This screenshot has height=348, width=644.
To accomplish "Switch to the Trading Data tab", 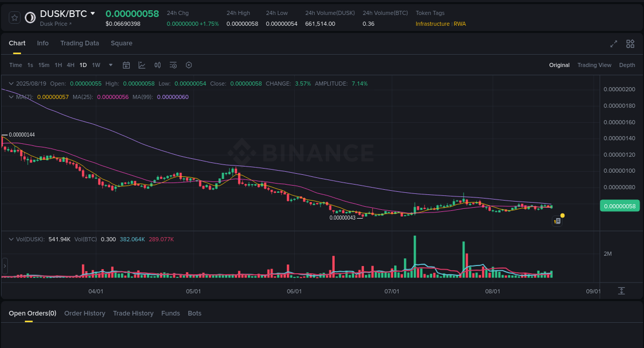I will click(x=79, y=43).
